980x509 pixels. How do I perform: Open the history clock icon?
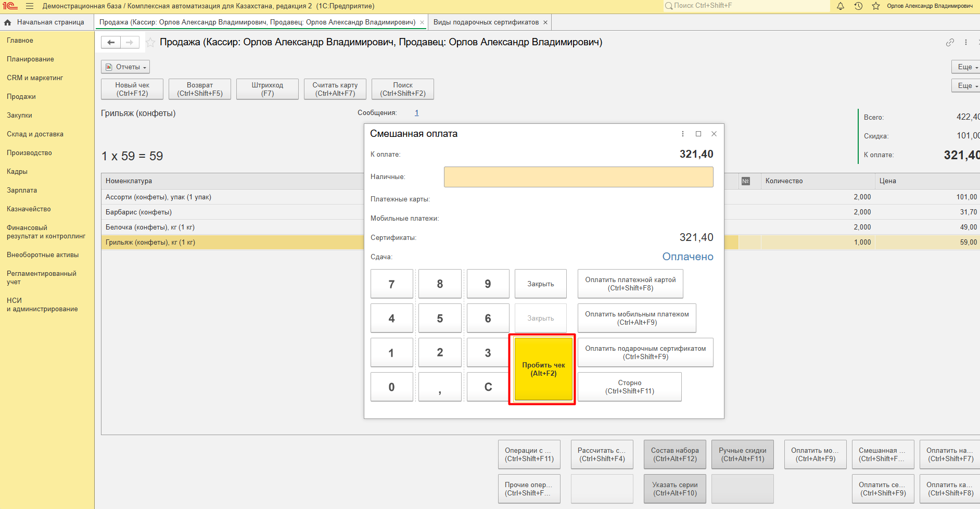858,6
